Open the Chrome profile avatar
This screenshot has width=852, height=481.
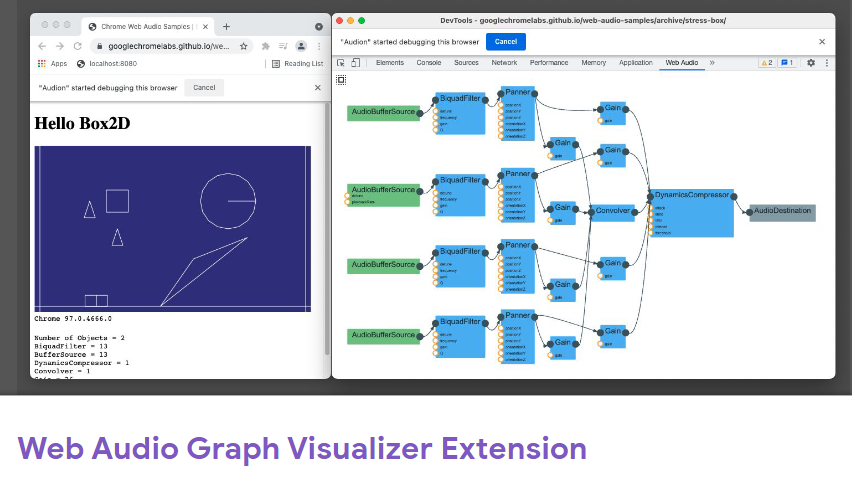301,46
